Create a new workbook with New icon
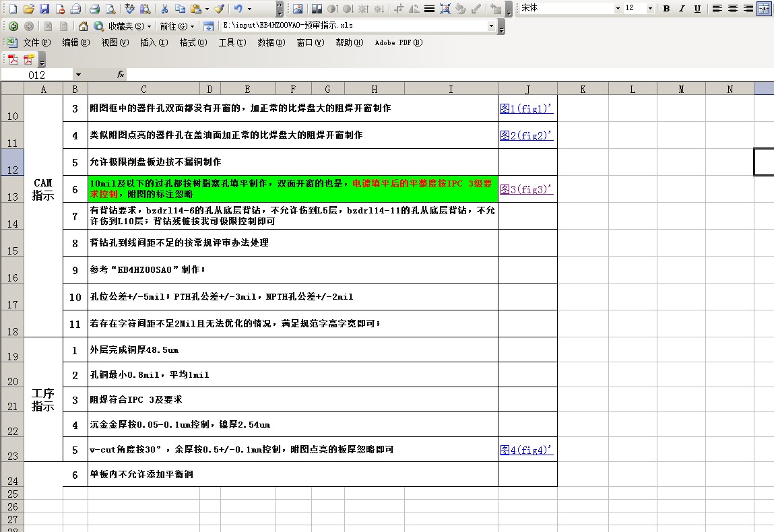 [13, 8]
